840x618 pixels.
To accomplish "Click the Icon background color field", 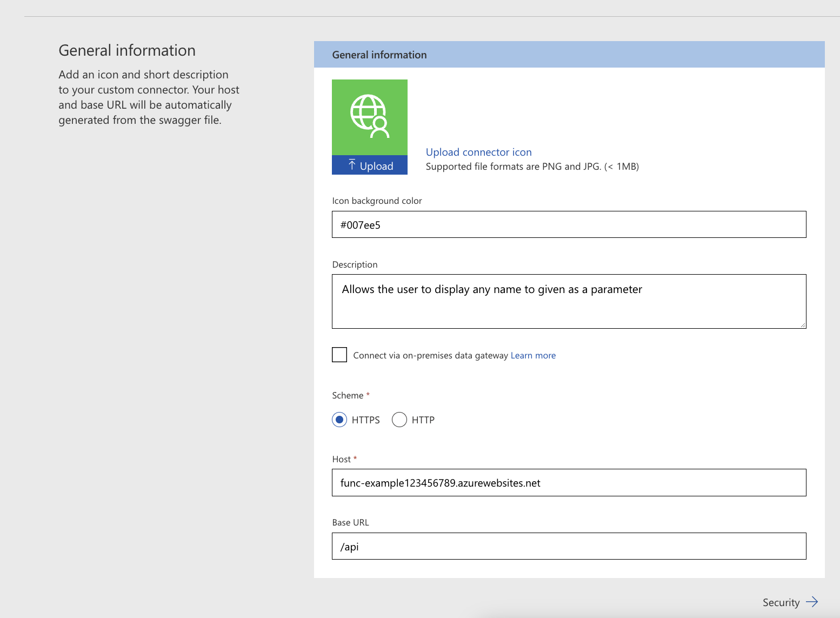I will 569,224.
